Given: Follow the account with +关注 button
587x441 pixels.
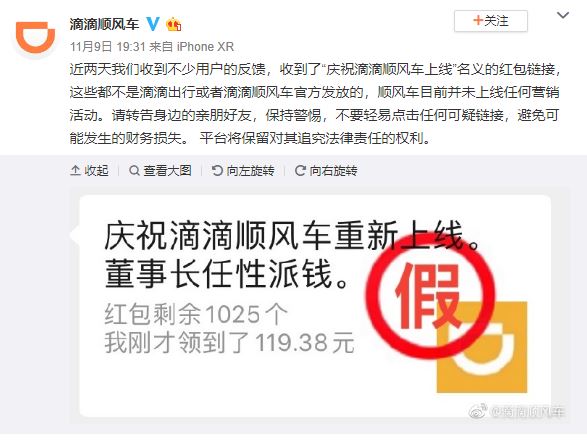Looking at the screenshot, I should tap(491, 21).
